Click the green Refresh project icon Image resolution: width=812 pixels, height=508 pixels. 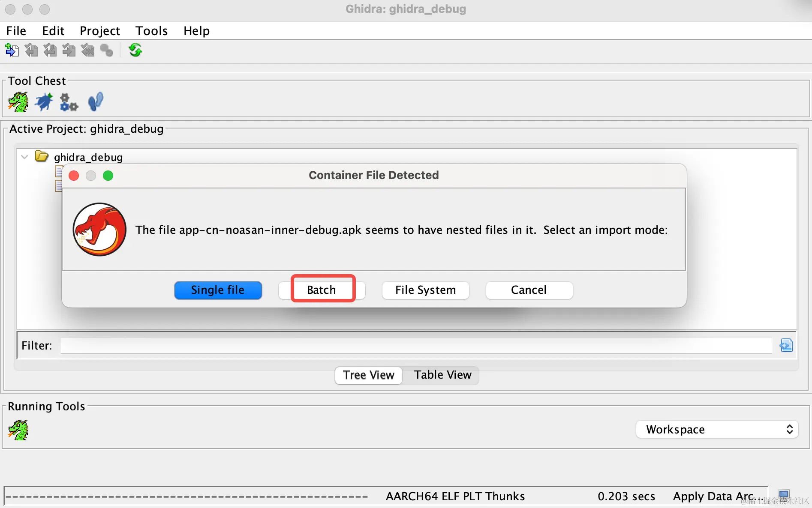click(135, 50)
